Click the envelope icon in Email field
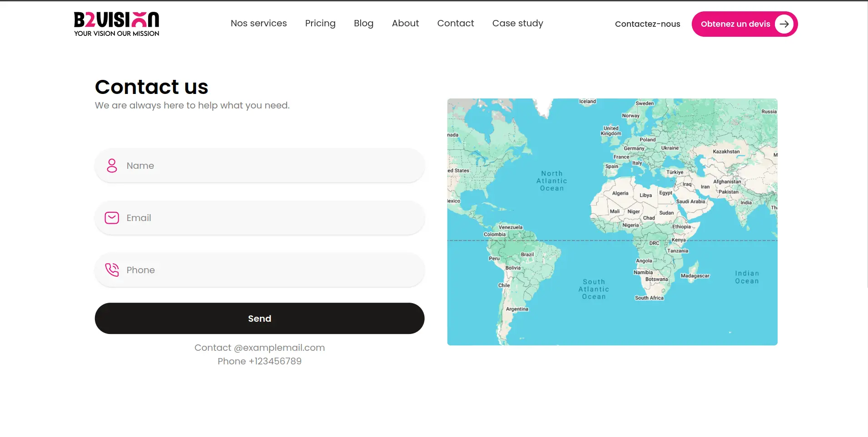Viewport: 868px width, 437px height. coord(112,218)
